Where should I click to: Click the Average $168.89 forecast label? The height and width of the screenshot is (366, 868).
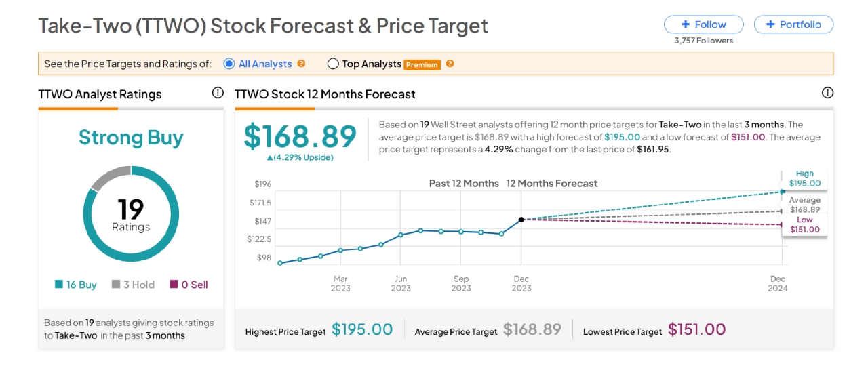coord(805,205)
